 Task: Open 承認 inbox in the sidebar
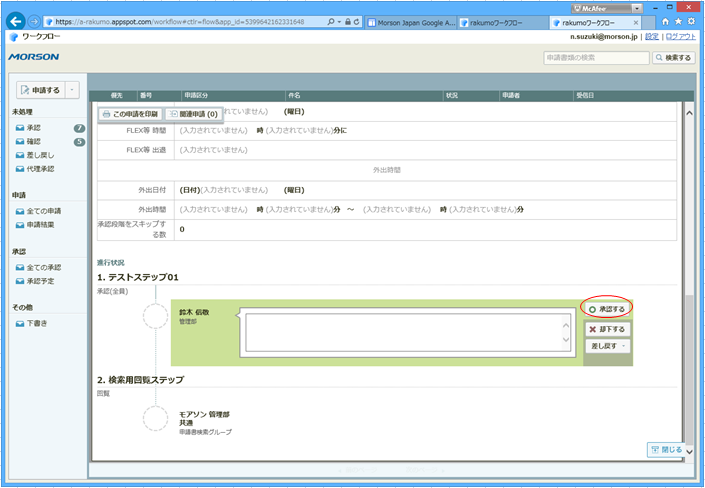click(x=33, y=129)
